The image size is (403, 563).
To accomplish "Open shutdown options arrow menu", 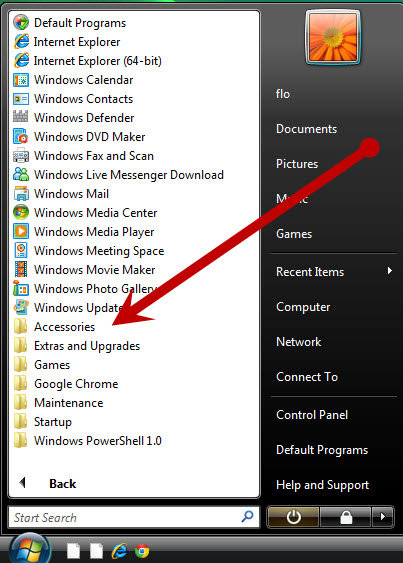I will (x=383, y=517).
